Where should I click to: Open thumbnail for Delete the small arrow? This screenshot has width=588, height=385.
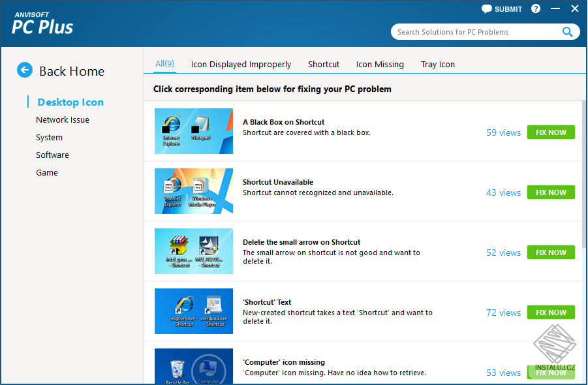(x=194, y=251)
